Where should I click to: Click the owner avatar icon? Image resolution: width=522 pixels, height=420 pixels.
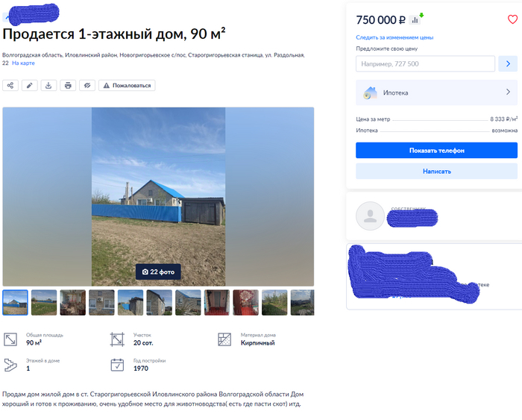[370, 216]
